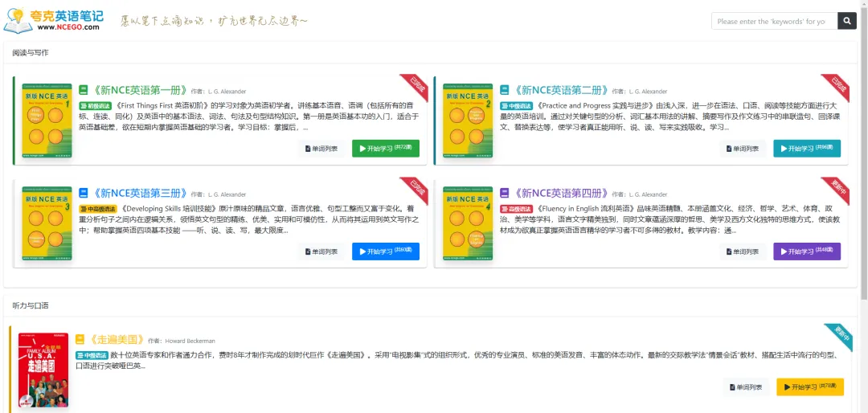Image resolution: width=868 pixels, height=413 pixels.
Task: Start the teal 开始学习 for book two
Action: pos(807,149)
